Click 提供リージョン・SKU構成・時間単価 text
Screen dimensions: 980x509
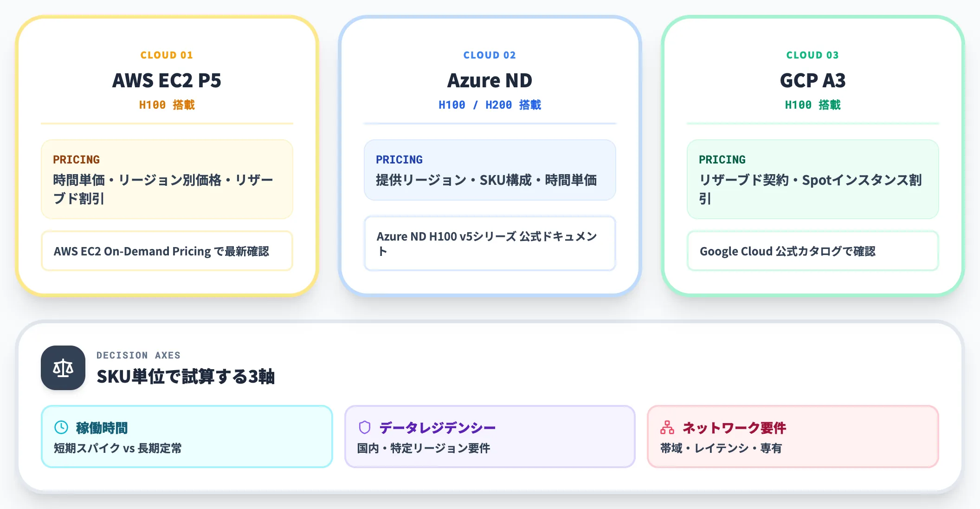pos(486,180)
